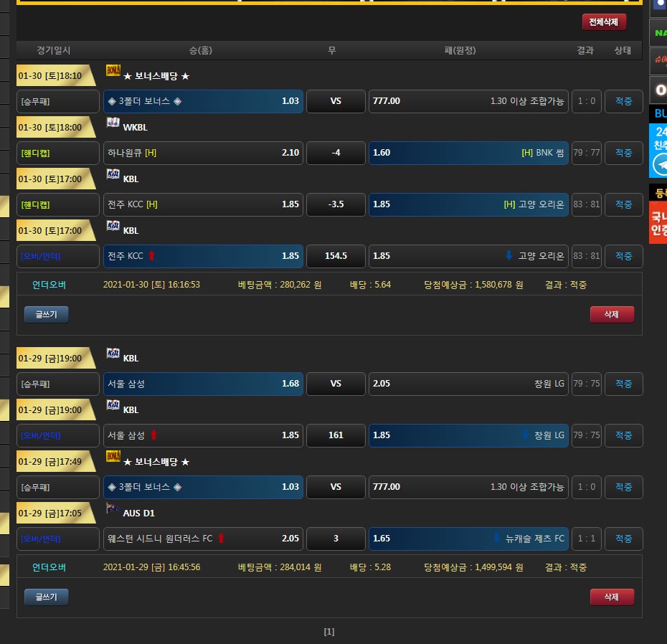Click the BONUS badge on 01-29 17:49 row
667x644 pixels.
click(x=113, y=456)
